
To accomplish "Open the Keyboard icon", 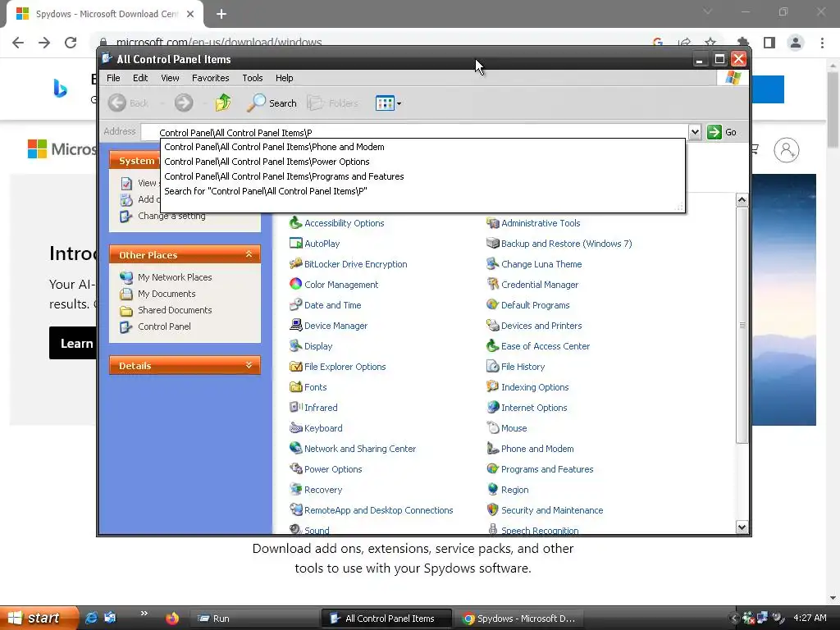I will (x=295, y=427).
